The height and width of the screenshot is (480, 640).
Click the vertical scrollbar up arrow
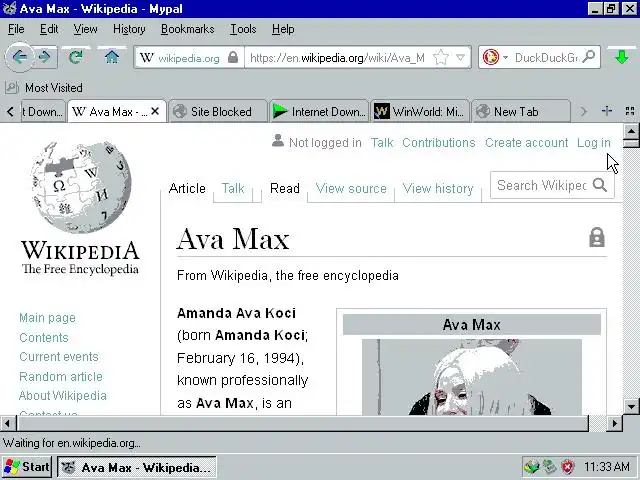[x=631, y=131]
